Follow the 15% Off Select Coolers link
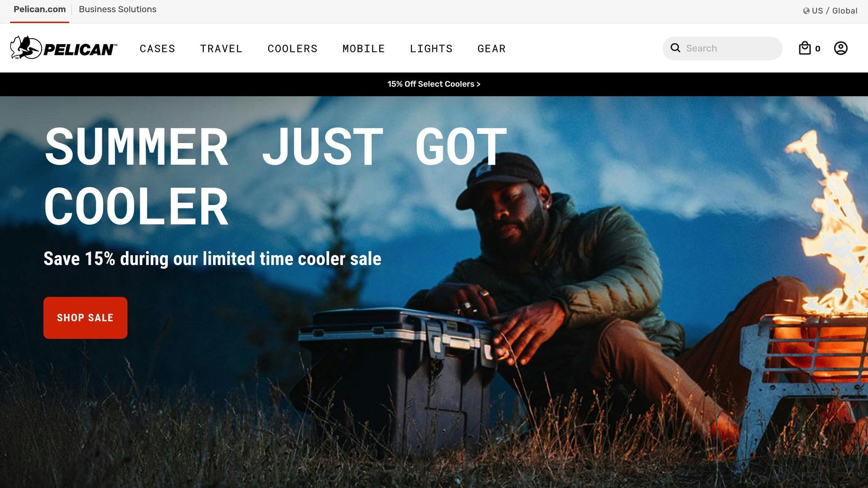868x488 pixels. [434, 84]
